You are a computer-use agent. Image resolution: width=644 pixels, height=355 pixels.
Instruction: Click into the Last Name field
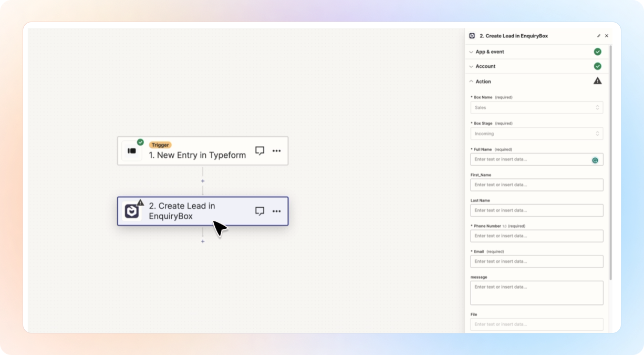point(536,210)
